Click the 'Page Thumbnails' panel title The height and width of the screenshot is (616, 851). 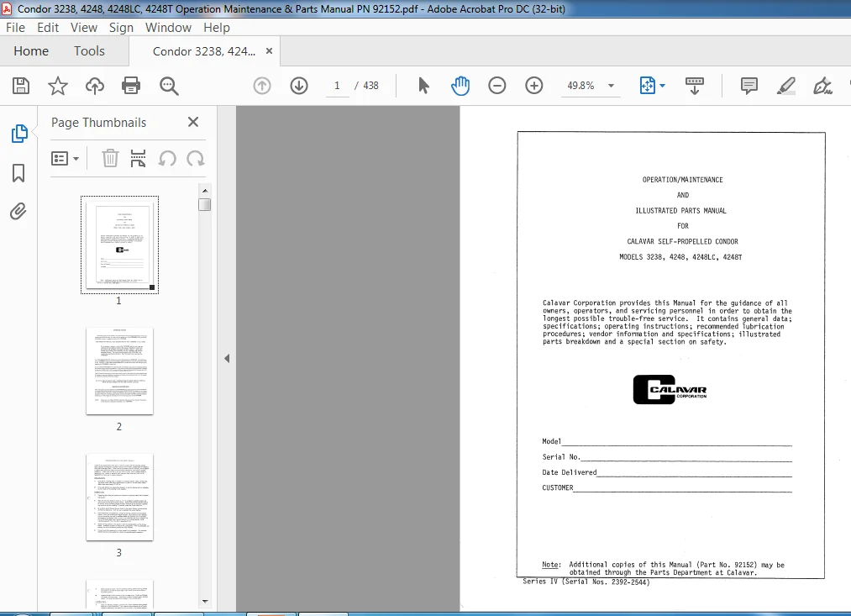[99, 123]
